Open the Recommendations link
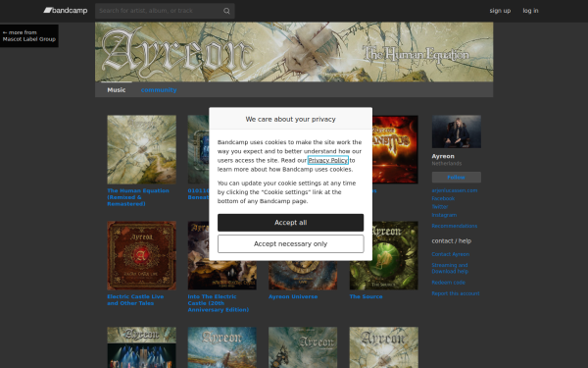Image resolution: width=588 pixels, height=368 pixels. tap(455, 226)
